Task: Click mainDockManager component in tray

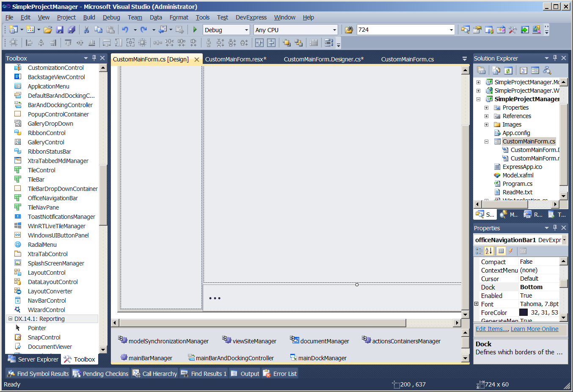Action: click(318, 358)
